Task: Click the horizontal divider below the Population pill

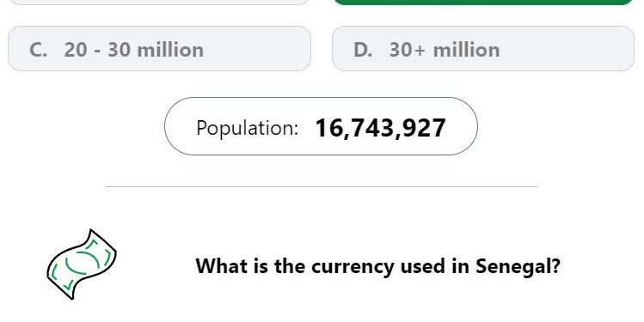Action: click(x=322, y=186)
